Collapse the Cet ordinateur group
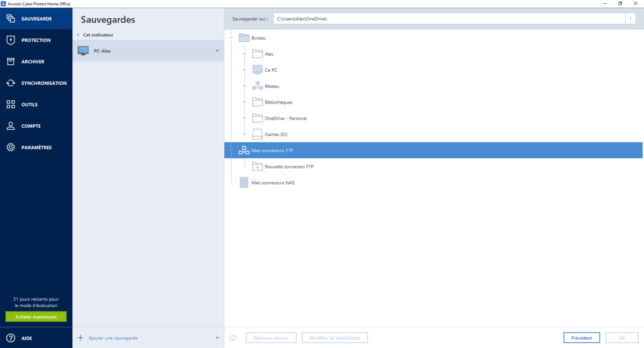644x348 pixels. [78, 35]
